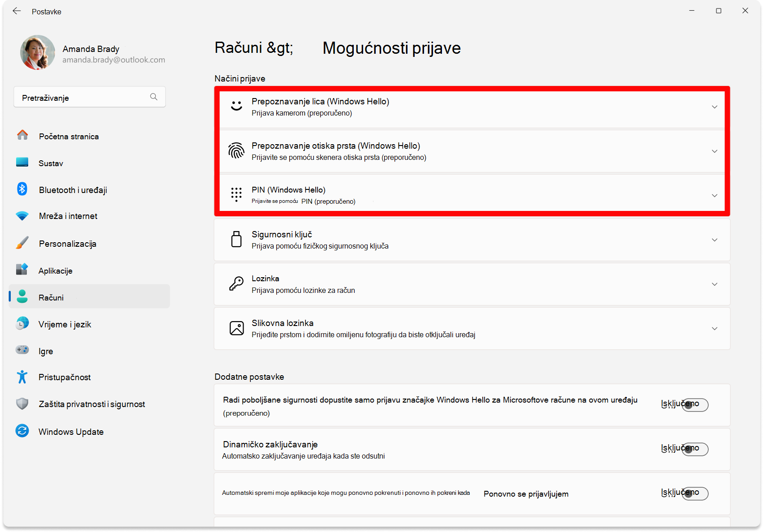Click PIN (Windows Hello) title text
This screenshot has height=532, width=763.
[x=288, y=190]
